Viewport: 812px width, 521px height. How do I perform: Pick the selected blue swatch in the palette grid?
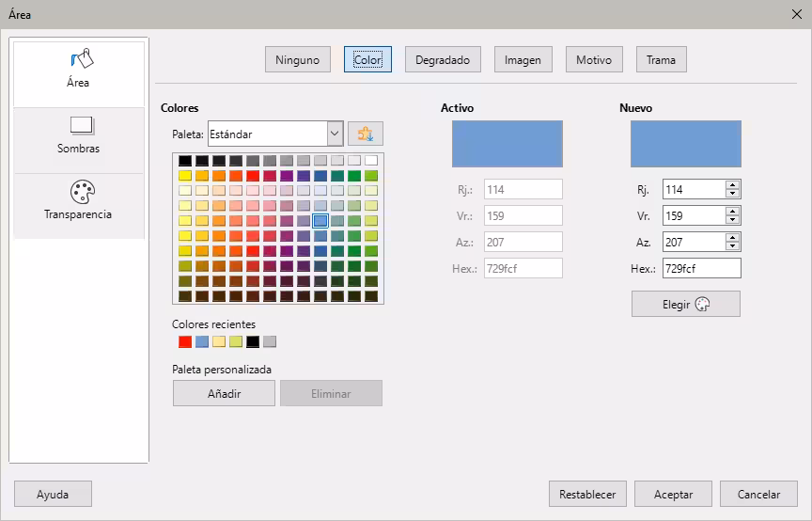320,221
